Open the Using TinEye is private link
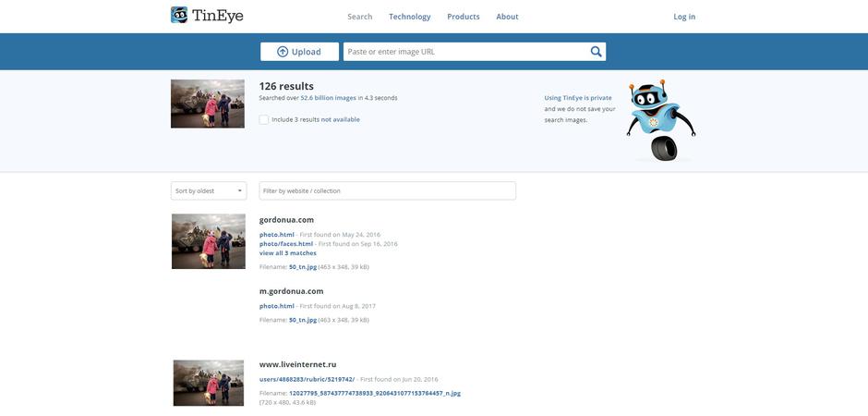 [x=577, y=98]
